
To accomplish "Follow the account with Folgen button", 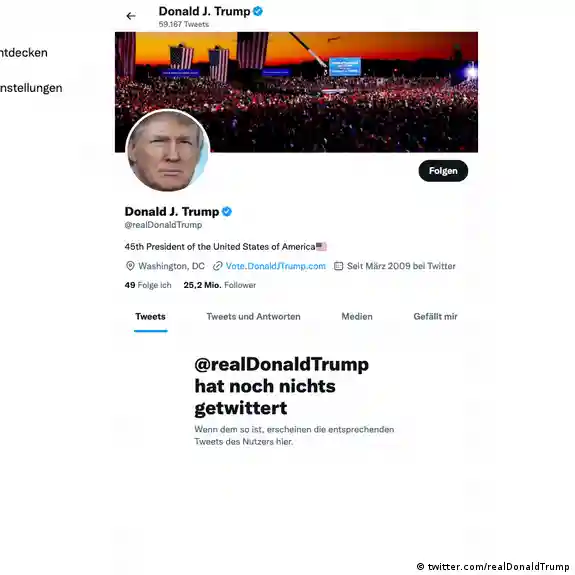I will click(x=443, y=171).
